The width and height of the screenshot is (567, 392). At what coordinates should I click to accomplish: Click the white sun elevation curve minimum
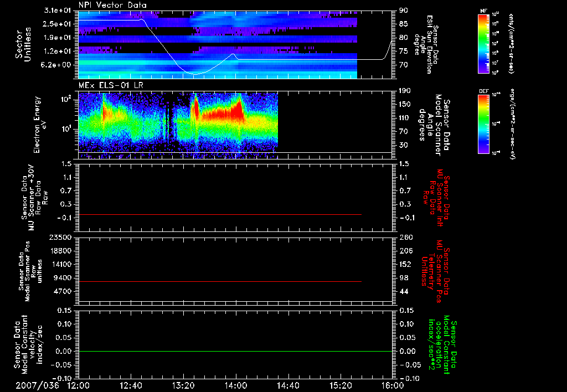coord(195,74)
